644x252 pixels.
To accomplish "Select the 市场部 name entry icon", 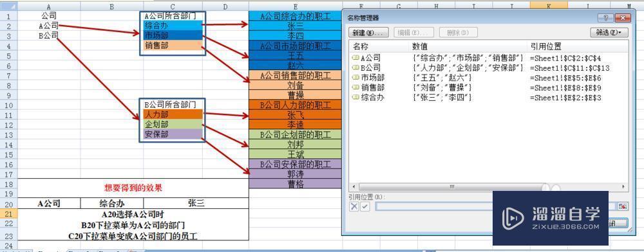I will (355, 77).
